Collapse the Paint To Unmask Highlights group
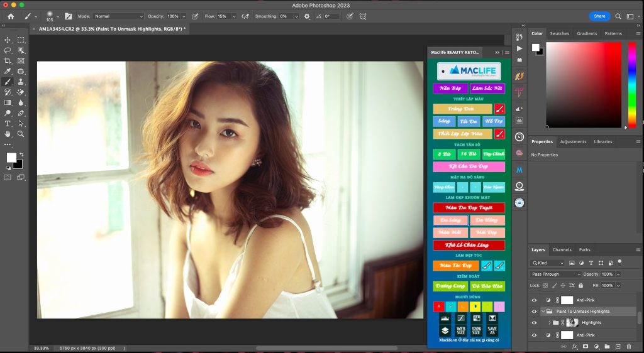Screen dimensions: 644x353 click(x=543, y=311)
